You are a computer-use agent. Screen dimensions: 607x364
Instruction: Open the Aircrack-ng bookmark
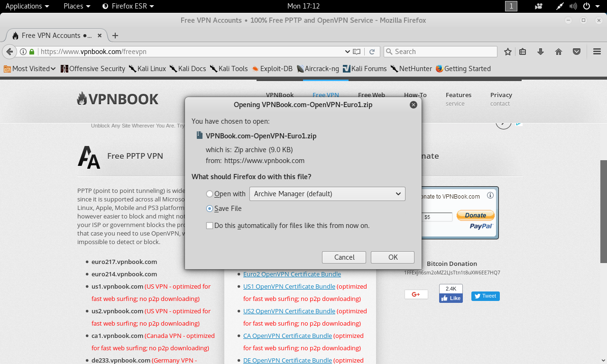(318, 69)
